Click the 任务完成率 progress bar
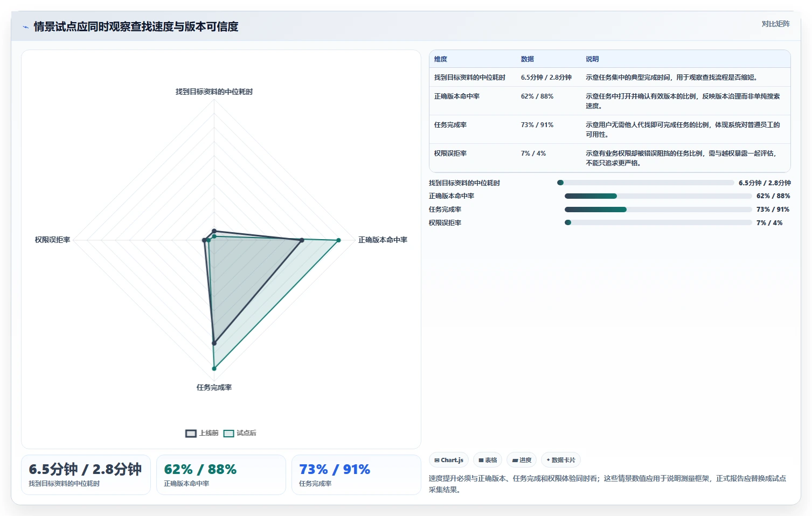 [658, 210]
